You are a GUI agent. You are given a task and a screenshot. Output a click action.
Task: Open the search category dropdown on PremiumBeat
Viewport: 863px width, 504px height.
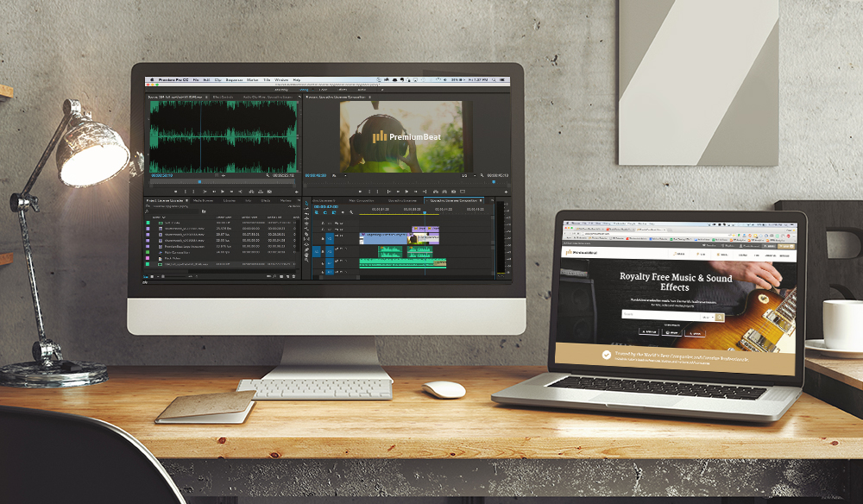point(706,317)
